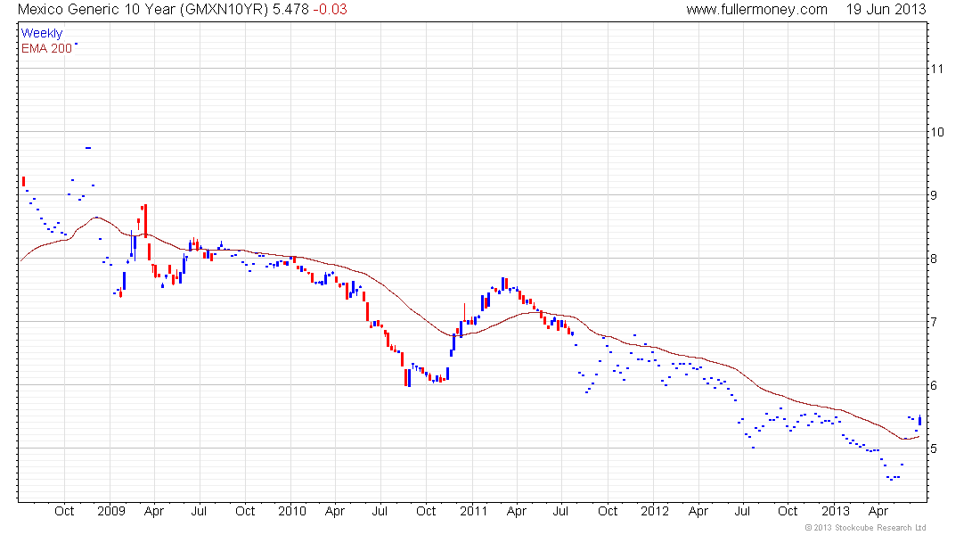
Task: Click the latest blue candle at chart's right end
Action: [919, 420]
